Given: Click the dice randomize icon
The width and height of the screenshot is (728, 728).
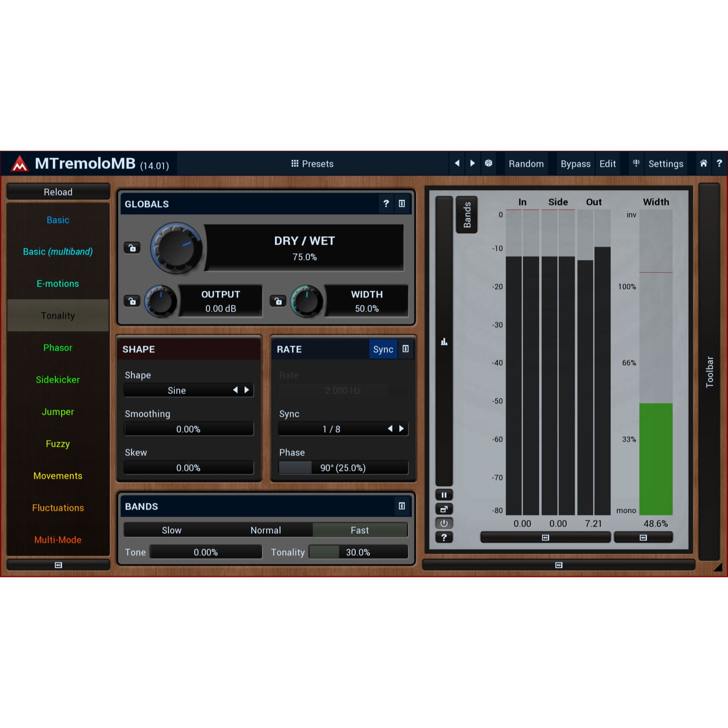Looking at the screenshot, I should [x=488, y=163].
